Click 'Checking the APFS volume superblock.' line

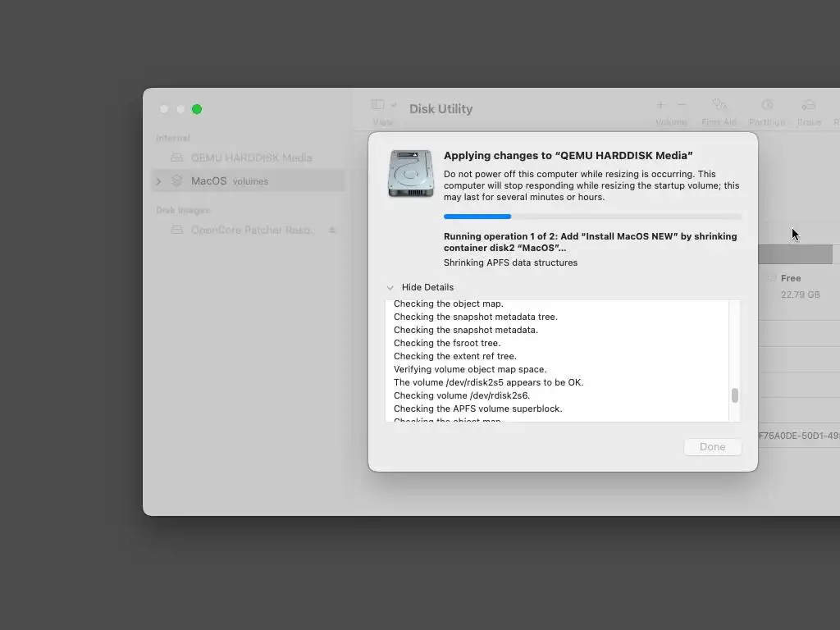[x=478, y=409]
